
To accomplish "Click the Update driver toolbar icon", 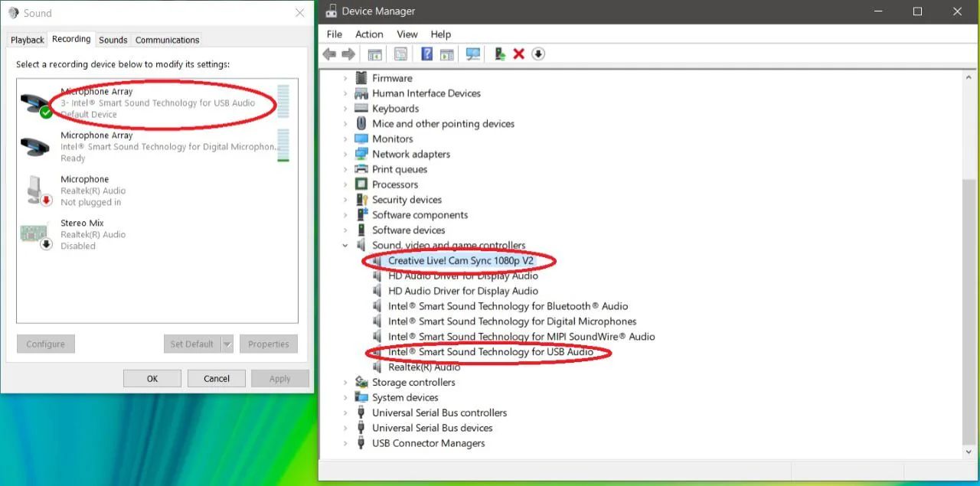I will pyautogui.click(x=499, y=54).
